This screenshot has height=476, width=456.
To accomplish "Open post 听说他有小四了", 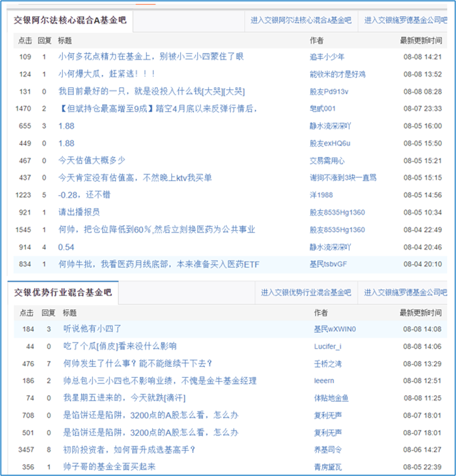I will [92, 329].
